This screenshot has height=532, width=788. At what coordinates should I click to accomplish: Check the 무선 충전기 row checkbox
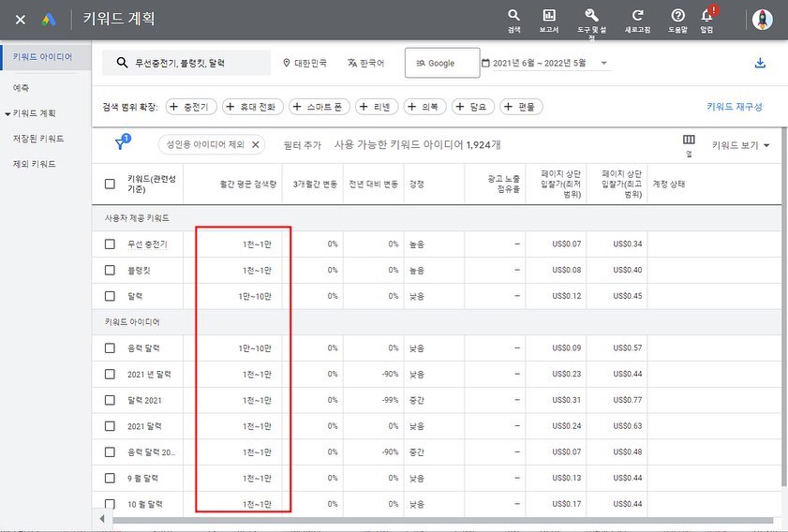110,244
